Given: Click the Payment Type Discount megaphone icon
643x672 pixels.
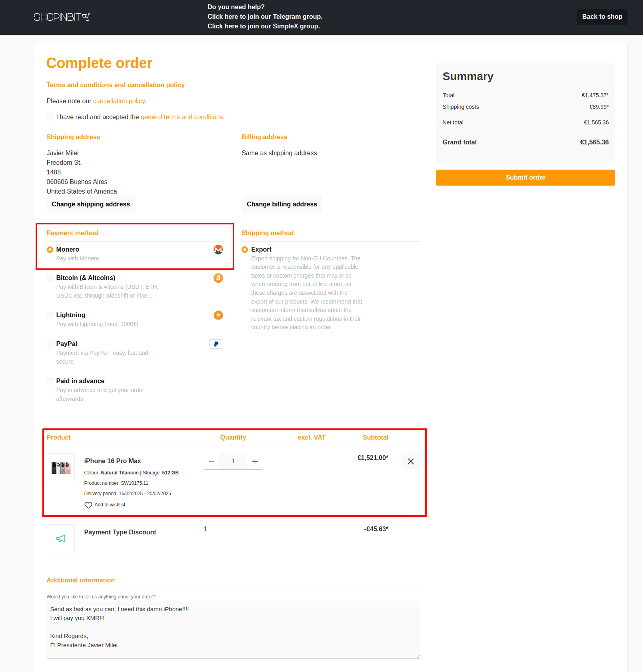Looking at the screenshot, I should [61, 538].
